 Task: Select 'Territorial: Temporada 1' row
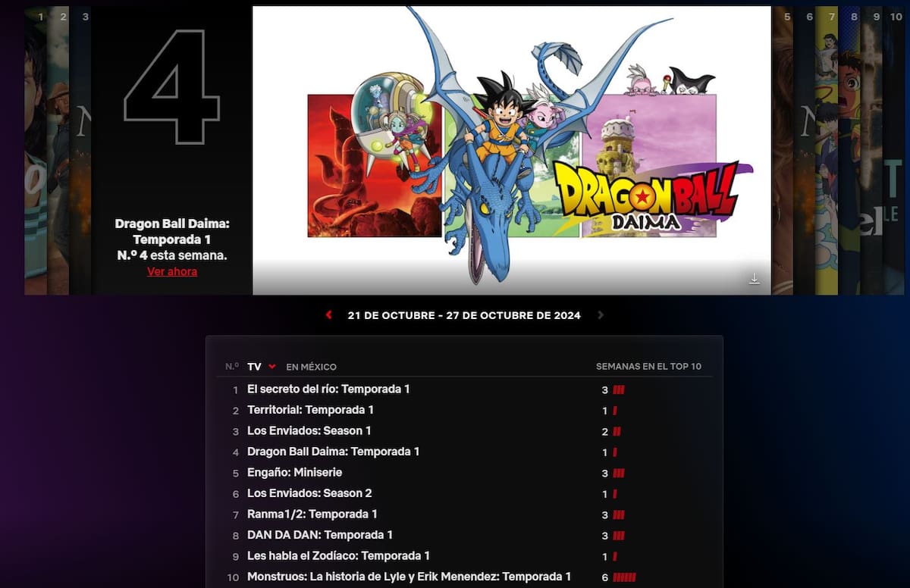464,410
